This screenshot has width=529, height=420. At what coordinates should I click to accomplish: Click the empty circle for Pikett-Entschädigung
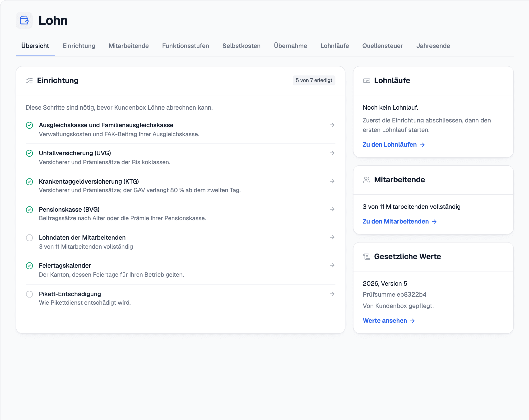point(29,294)
